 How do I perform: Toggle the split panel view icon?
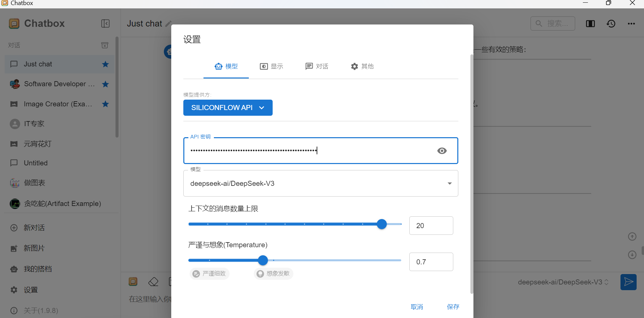pos(590,23)
